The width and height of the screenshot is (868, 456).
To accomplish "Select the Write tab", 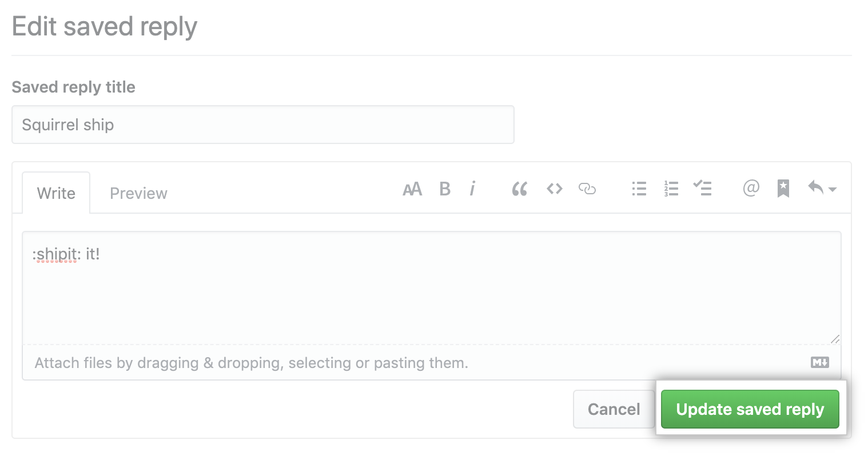I will click(55, 193).
